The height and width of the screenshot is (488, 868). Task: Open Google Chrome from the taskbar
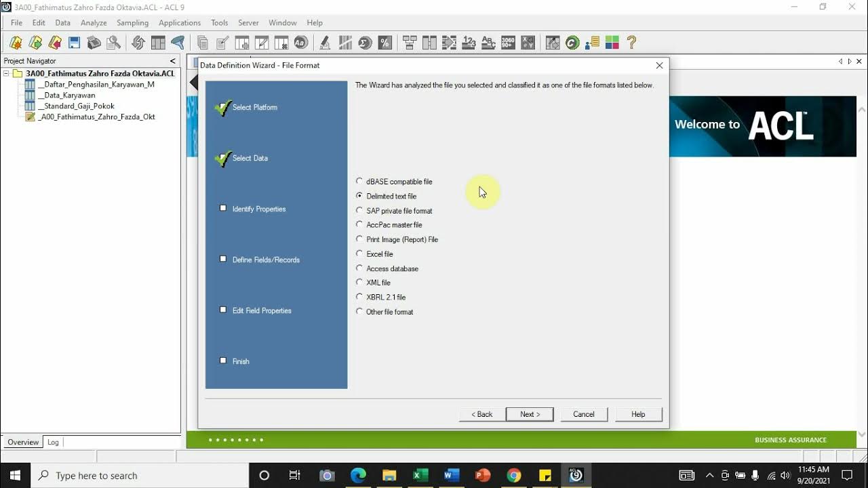(x=514, y=475)
